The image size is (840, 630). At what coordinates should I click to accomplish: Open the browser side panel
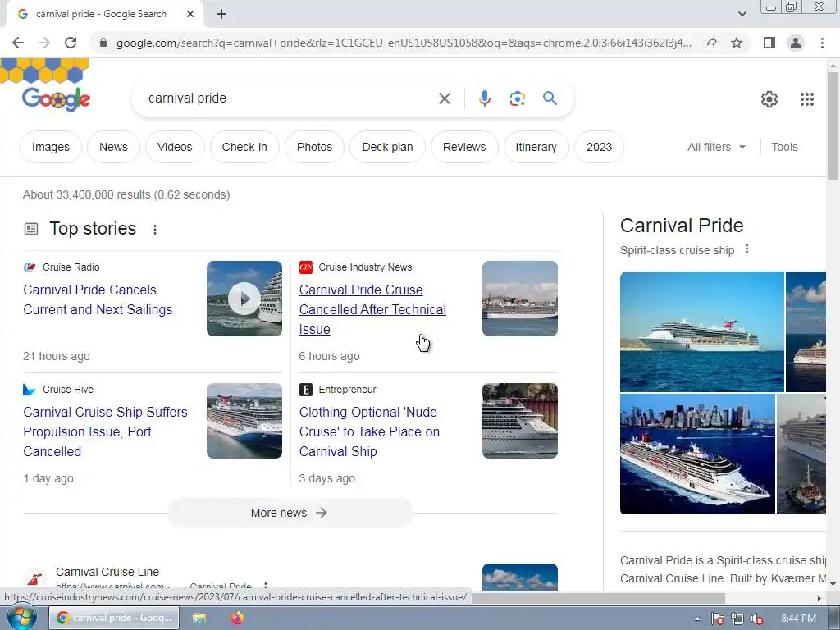pyautogui.click(x=769, y=43)
